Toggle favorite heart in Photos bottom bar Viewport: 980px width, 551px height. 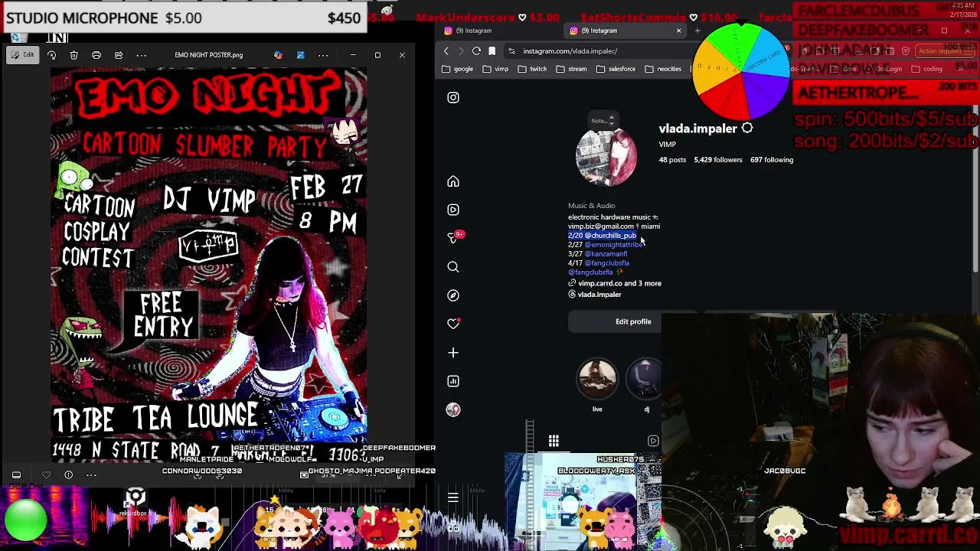[46, 475]
